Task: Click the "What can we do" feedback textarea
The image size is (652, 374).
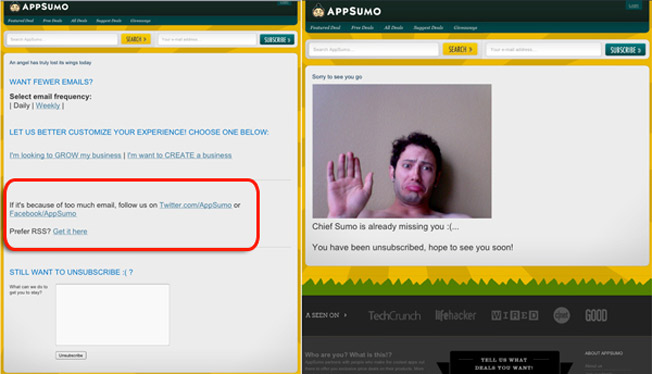Action: pos(112,315)
